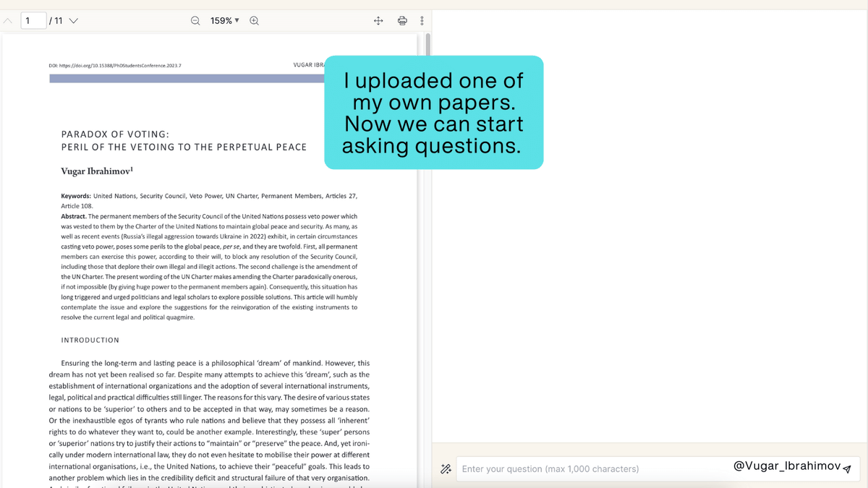The image size is (868, 488).
Task: Select the pan/move tool icon
Action: pos(378,21)
